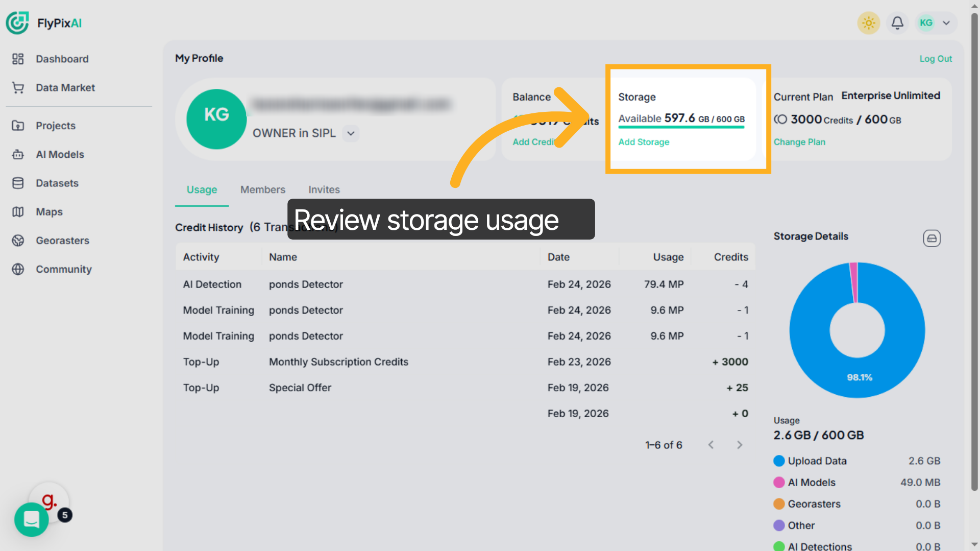Image resolution: width=980 pixels, height=551 pixels.
Task: Expand the account menu chevron
Action: tap(946, 23)
